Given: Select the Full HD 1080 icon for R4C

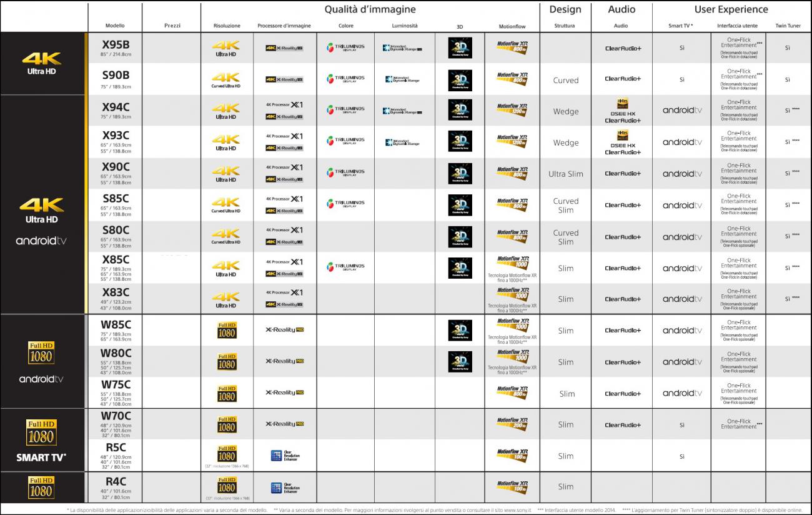Looking at the screenshot, I should (227, 485).
